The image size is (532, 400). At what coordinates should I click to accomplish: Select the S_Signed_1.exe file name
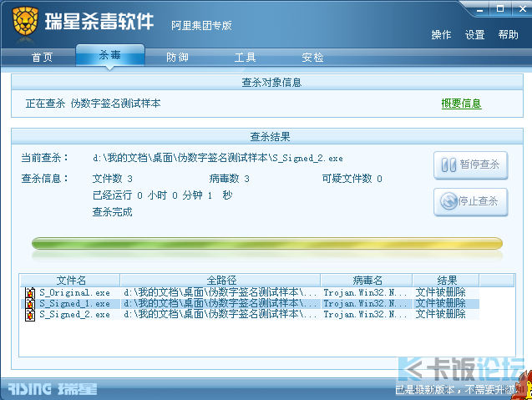[x=74, y=304]
